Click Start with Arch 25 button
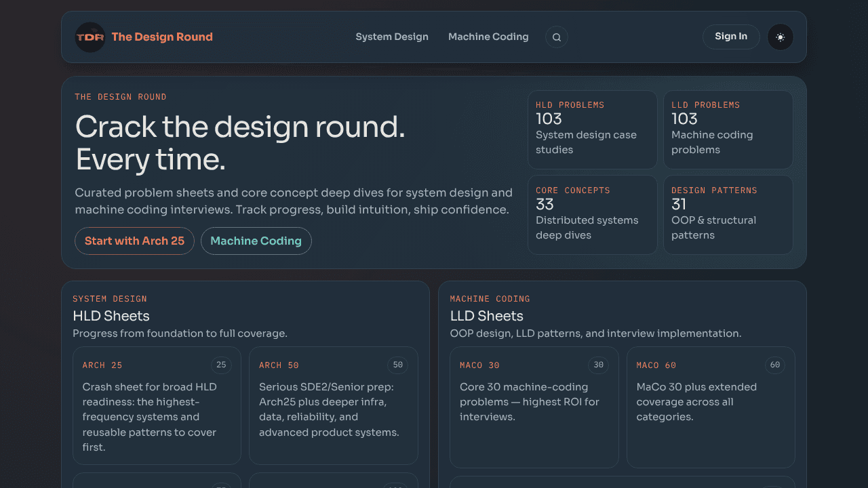 (x=134, y=241)
